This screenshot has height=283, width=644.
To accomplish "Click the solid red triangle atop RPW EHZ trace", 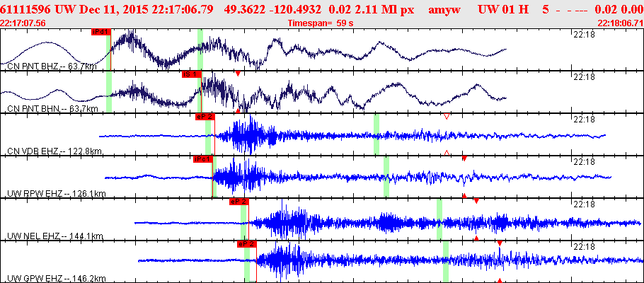I will (464, 158).
